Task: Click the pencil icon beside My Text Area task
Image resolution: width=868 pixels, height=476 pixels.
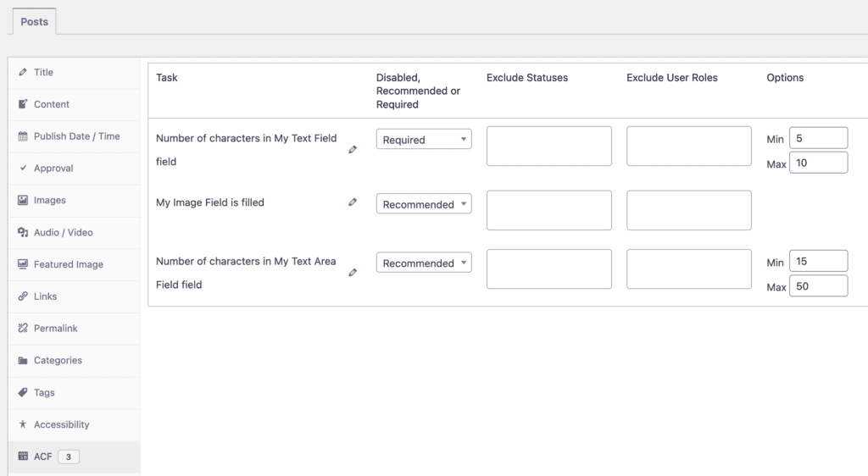Action: [353, 273]
